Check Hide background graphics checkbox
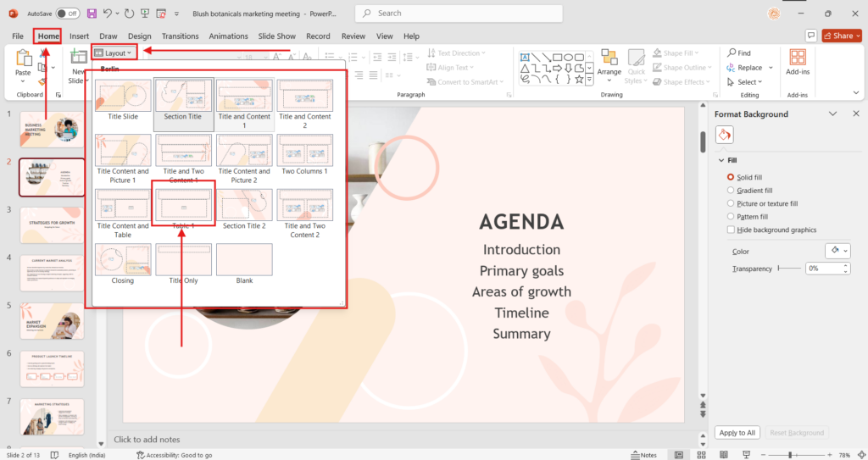This screenshot has height=460, width=868. click(731, 230)
